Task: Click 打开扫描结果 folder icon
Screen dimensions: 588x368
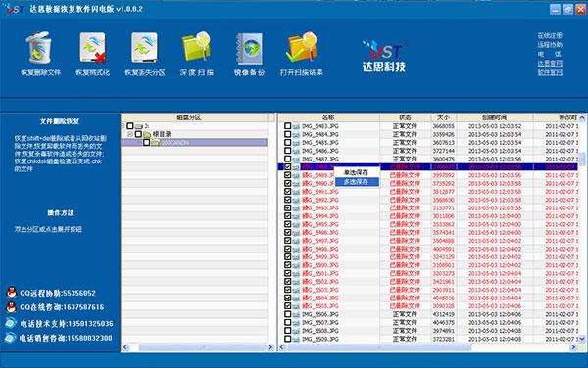Action: [302, 47]
